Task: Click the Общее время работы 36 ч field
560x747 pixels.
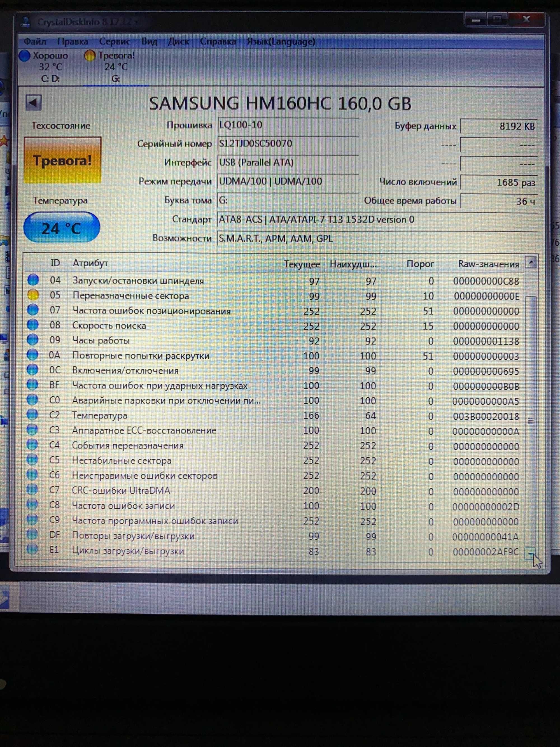Action: click(499, 201)
